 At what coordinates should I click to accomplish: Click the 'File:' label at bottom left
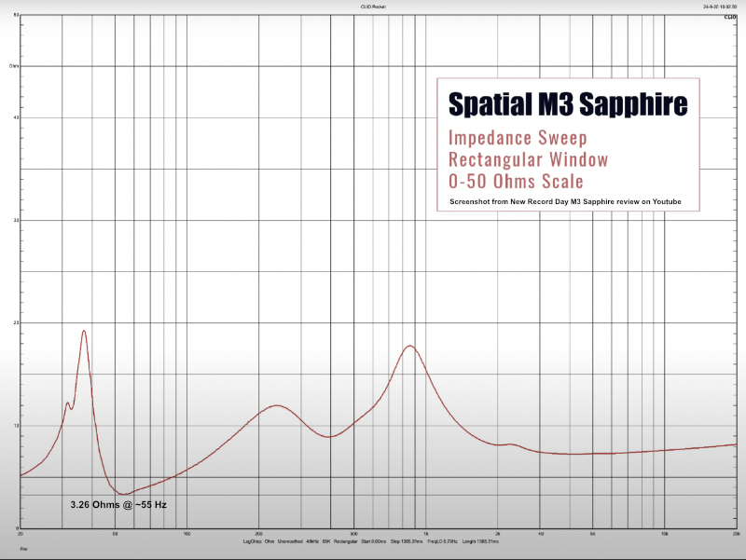coord(24,549)
